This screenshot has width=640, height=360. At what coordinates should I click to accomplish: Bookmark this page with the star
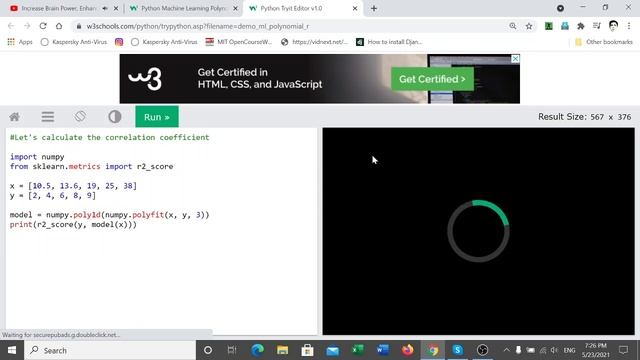pos(529,26)
